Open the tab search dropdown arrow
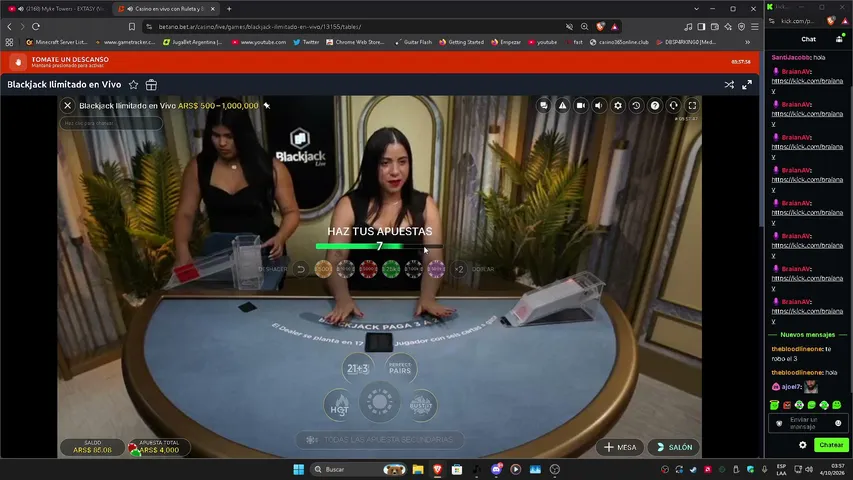 [x=696, y=9]
